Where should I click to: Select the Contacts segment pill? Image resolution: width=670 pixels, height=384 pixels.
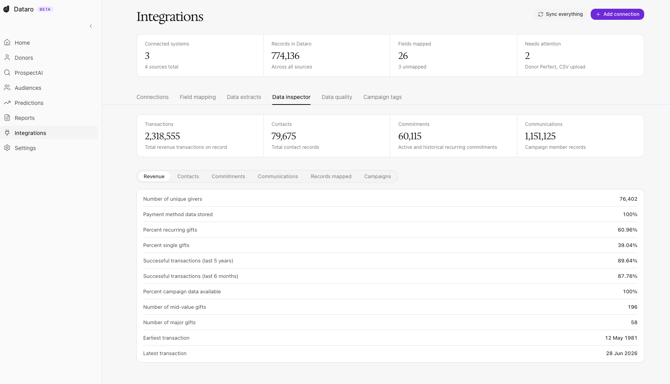188,176
